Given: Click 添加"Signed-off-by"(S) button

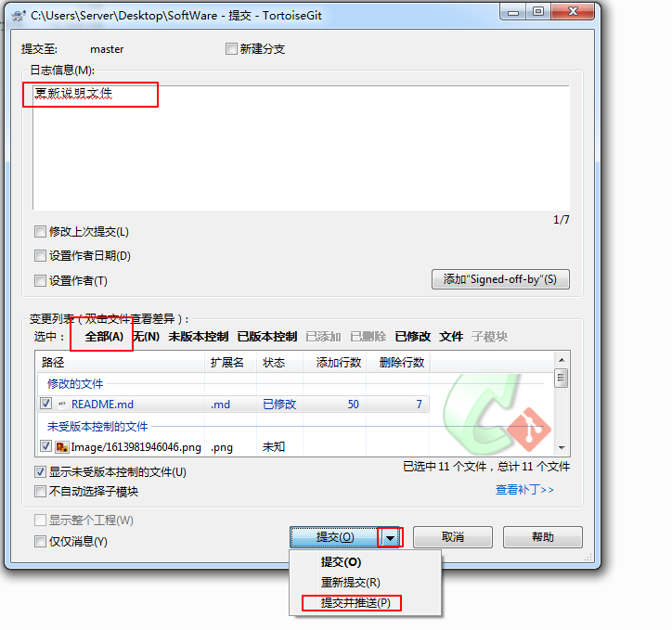Looking at the screenshot, I should 500,279.
